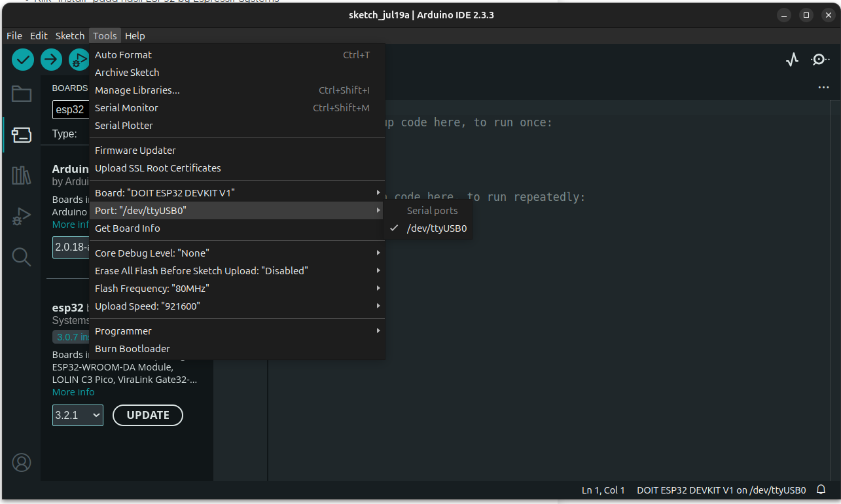The image size is (841, 504).
Task: Open the Serial Monitor magnifier icon
Action: pos(820,60)
